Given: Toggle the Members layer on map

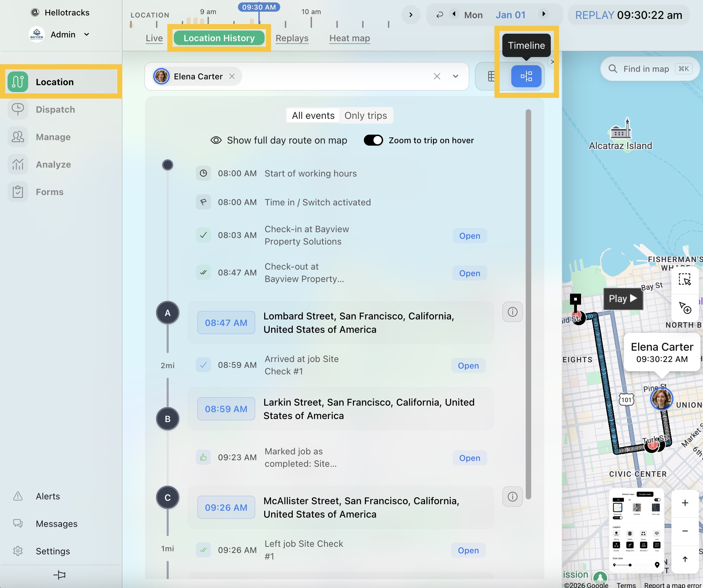Looking at the screenshot, I should tap(643, 545).
